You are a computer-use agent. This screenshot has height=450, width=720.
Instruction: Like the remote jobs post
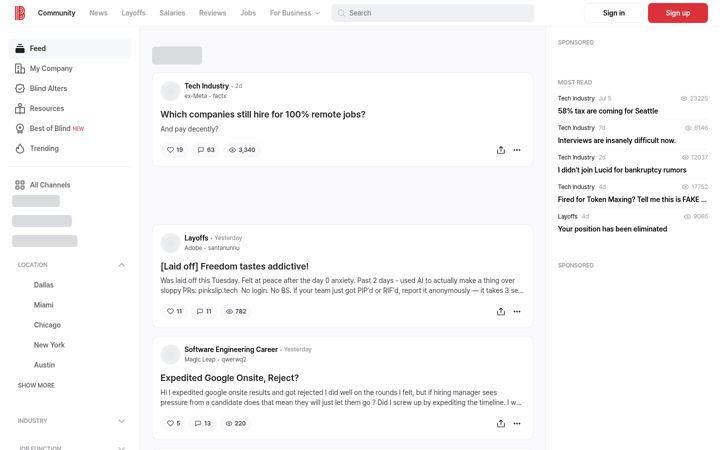pos(174,150)
